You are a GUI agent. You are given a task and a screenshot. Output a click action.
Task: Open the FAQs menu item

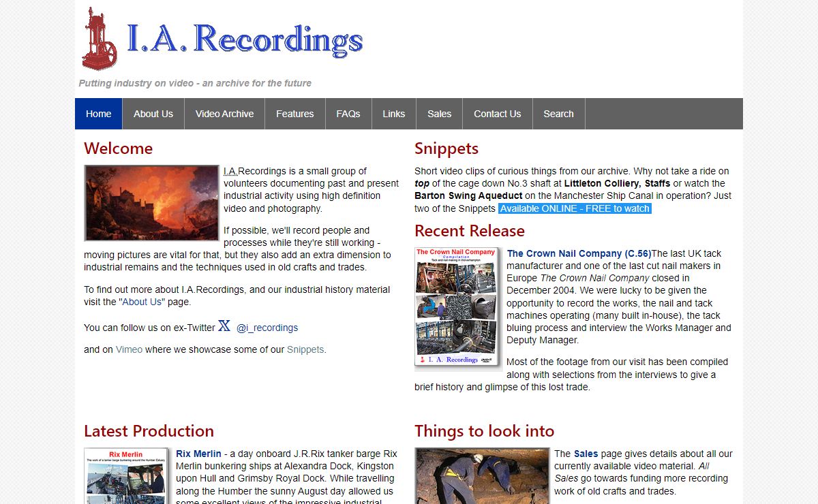[348, 114]
